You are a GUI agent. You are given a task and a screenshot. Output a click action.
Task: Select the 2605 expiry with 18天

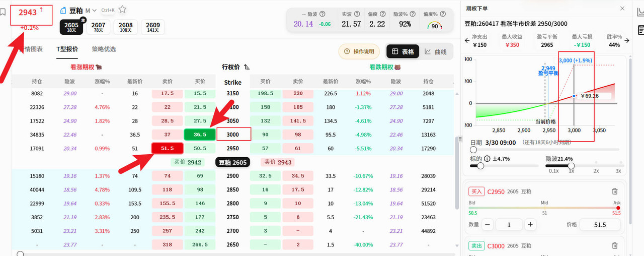pos(71,27)
